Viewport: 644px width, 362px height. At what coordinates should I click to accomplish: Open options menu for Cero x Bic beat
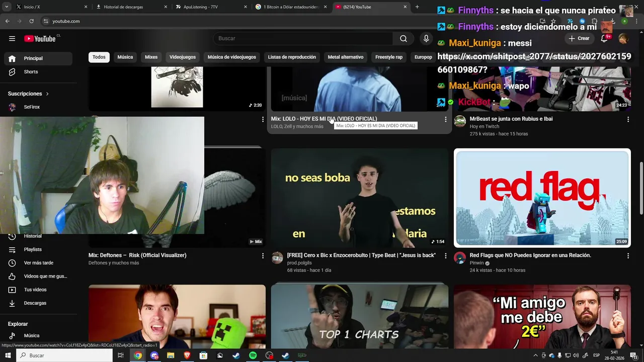(445, 255)
